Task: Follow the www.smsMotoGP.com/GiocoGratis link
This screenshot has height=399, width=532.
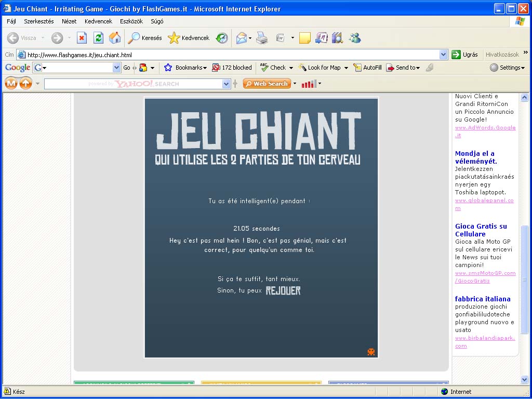Action: [485, 277]
